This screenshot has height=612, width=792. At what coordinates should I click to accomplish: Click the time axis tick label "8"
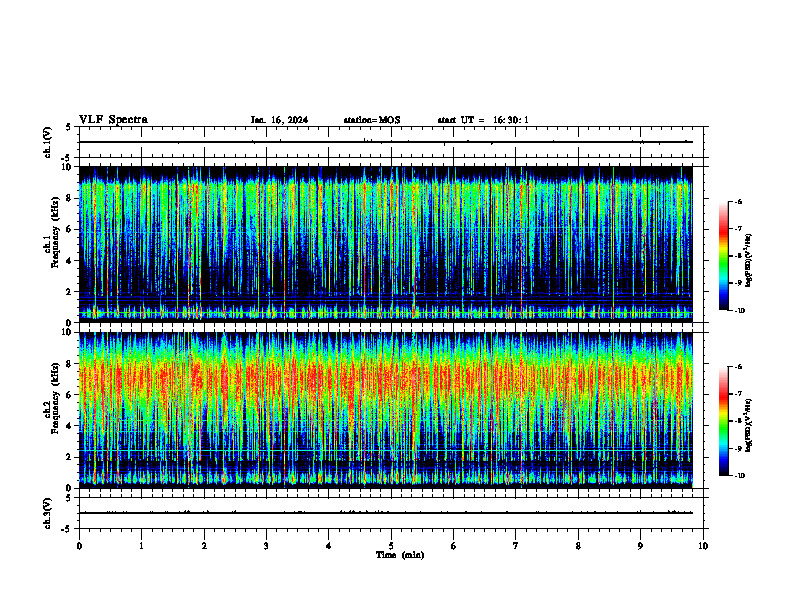click(x=578, y=546)
